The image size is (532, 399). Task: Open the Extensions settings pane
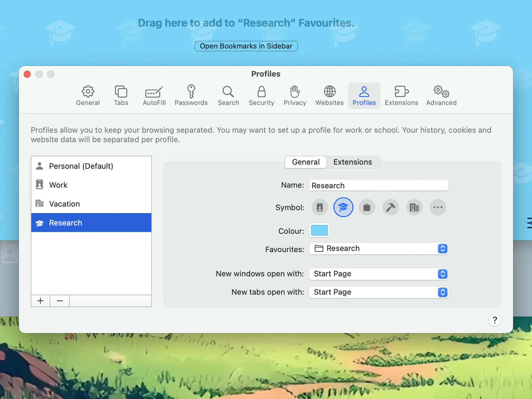point(401,96)
